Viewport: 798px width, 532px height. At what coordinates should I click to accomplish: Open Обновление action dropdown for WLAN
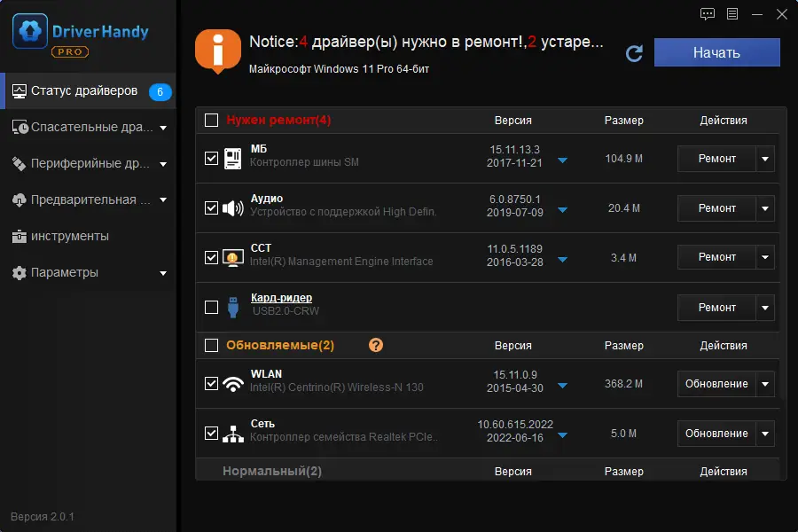pos(765,384)
